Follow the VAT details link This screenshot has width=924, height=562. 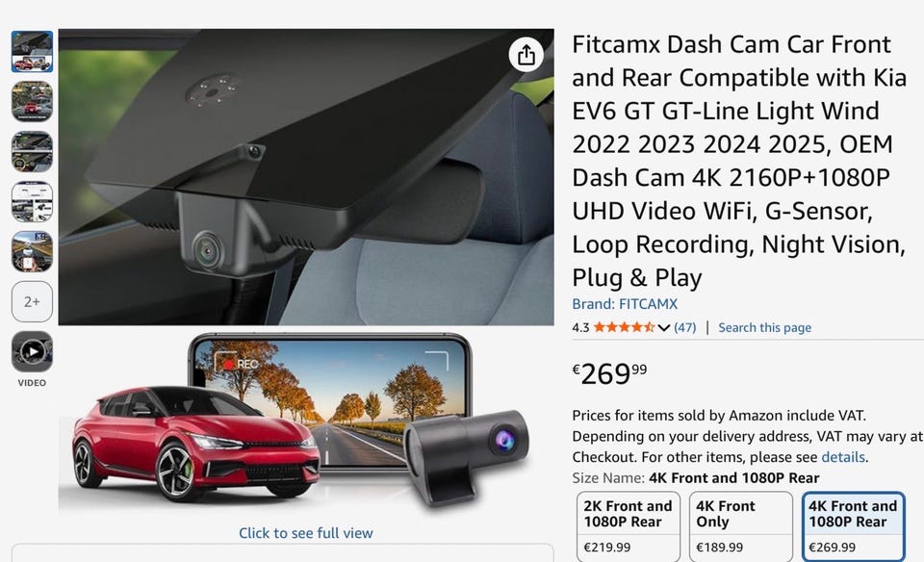pos(843,457)
